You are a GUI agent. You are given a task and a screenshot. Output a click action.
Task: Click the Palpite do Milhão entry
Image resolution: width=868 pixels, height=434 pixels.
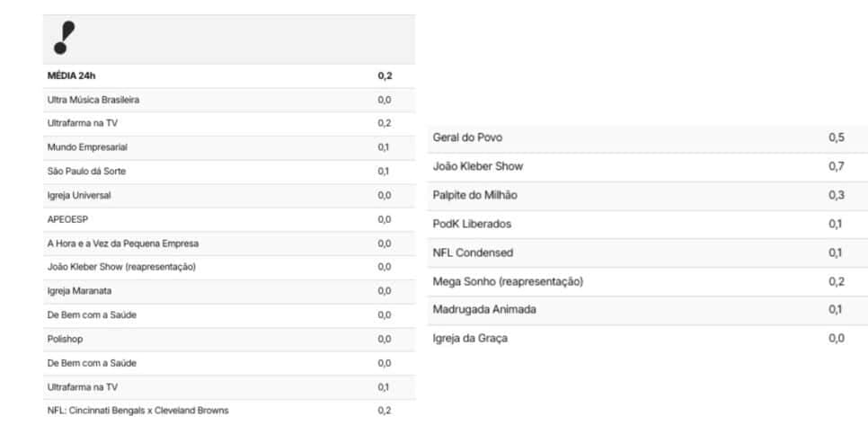click(648, 196)
